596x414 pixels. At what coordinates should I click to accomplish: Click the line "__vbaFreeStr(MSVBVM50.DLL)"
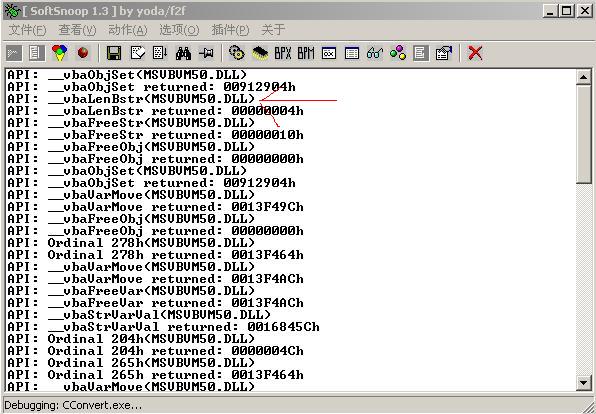131,123
